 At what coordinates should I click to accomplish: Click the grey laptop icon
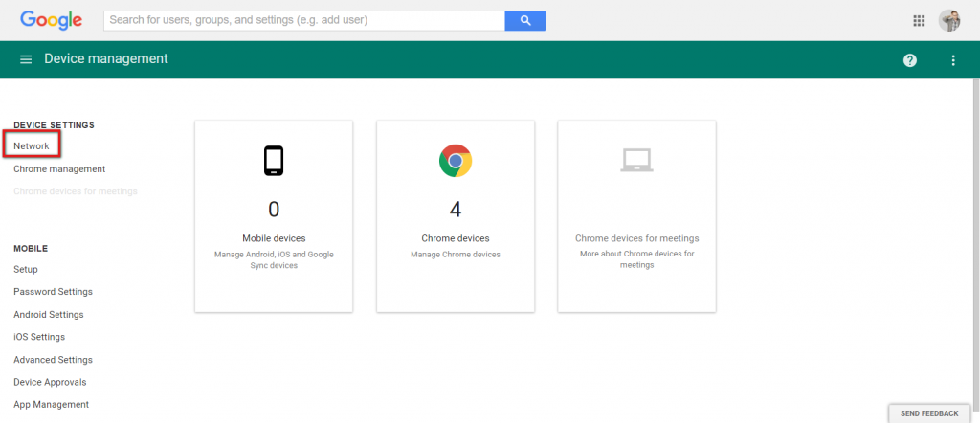tap(636, 161)
